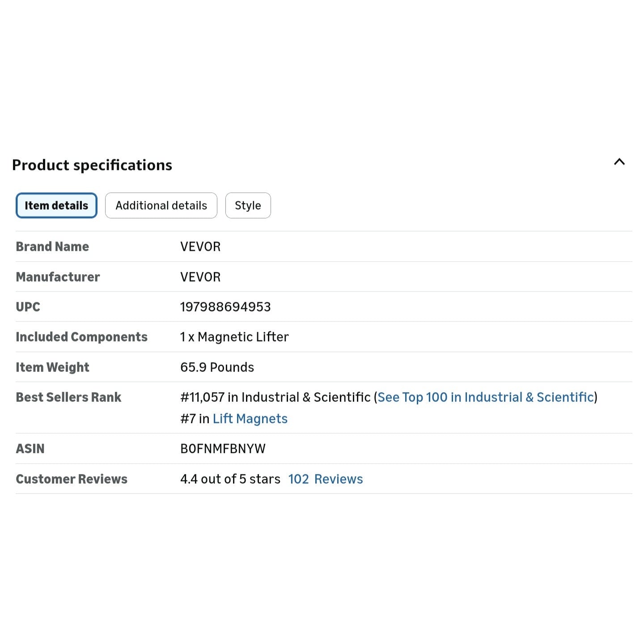Click the 1 x Magnetic Lifter text

(x=234, y=337)
